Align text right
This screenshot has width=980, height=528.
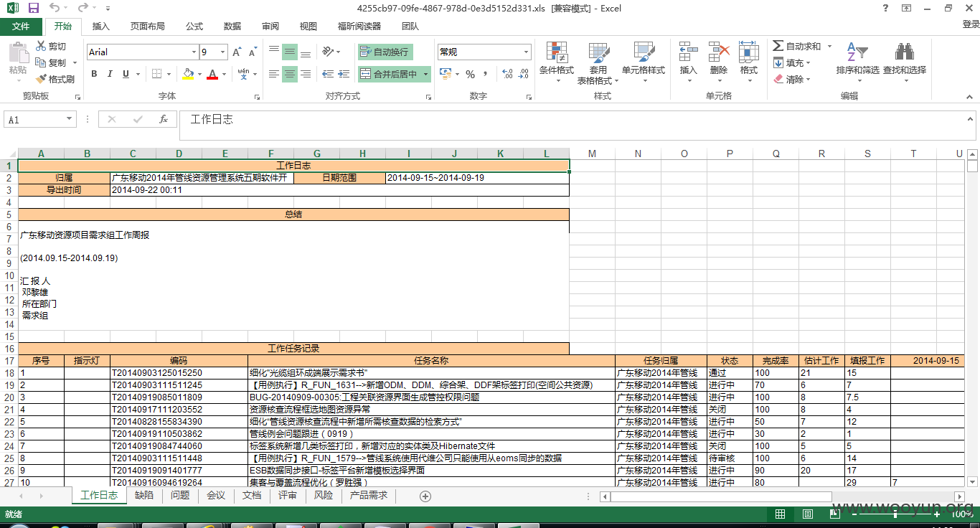306,74
